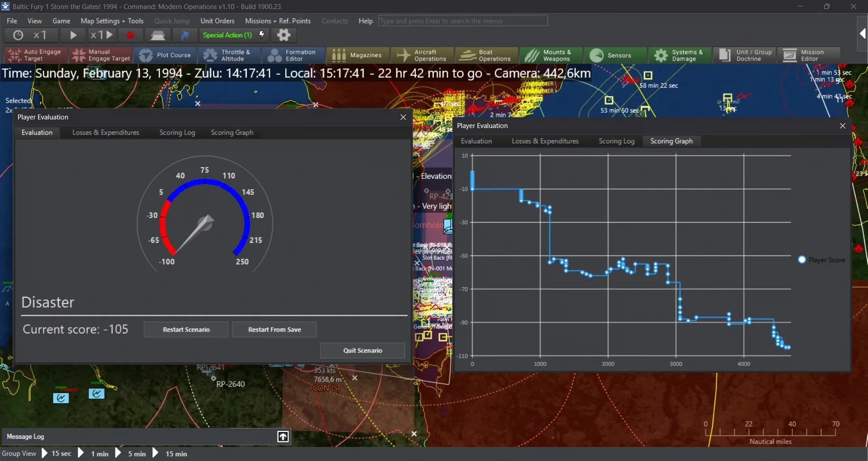The image size is (868, 461).
Task: Collapse the right sidebar with white arrow
Action: click(863, 33)
